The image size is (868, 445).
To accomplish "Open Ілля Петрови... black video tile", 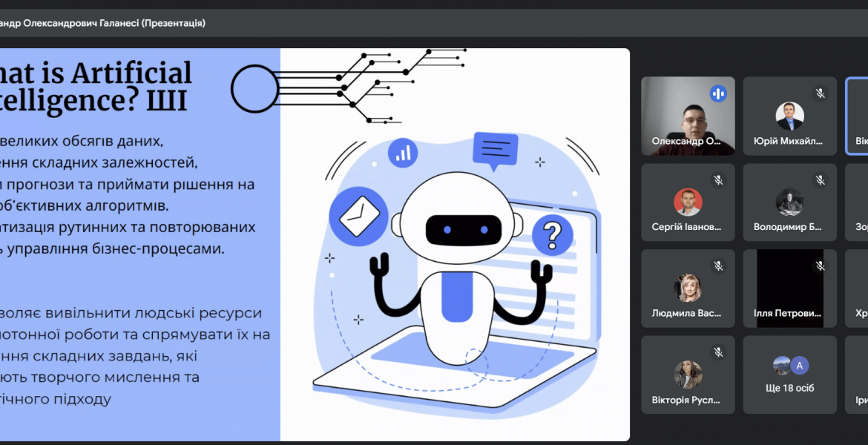I will tap(790, 289).
